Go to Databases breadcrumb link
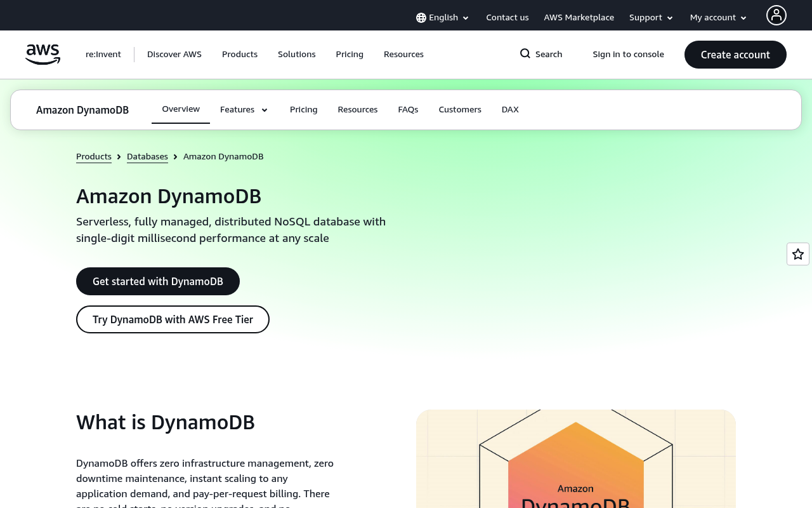 [147, 157]
